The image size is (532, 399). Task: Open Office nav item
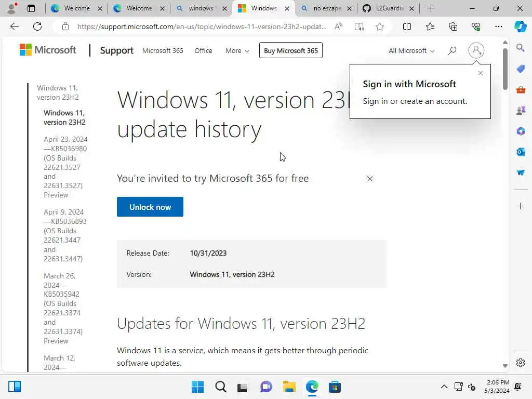tap(203, 50)
